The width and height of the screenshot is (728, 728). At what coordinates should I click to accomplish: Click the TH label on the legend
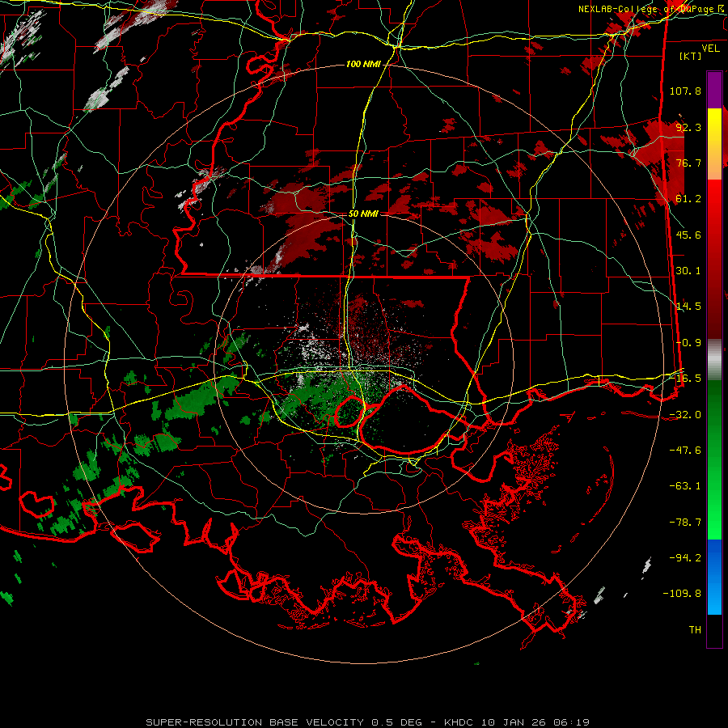695,630
